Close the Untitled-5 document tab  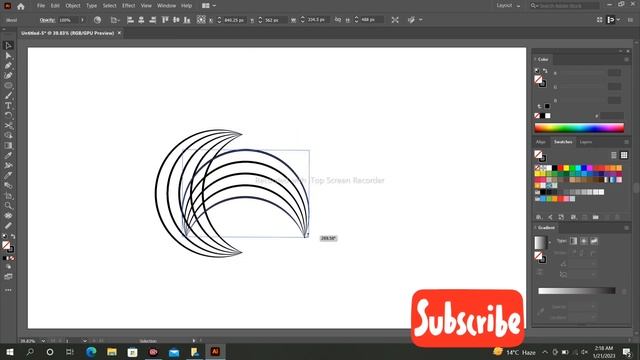[x=119, y=33]
